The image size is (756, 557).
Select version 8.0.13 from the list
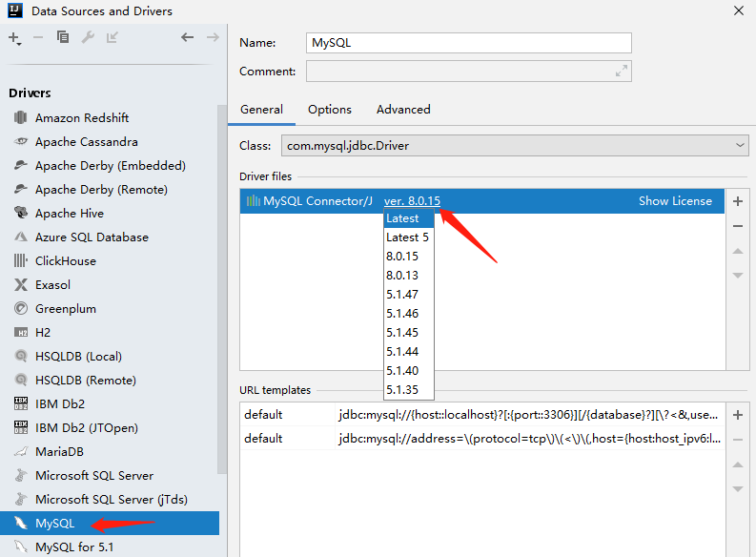tap(409, 276)
